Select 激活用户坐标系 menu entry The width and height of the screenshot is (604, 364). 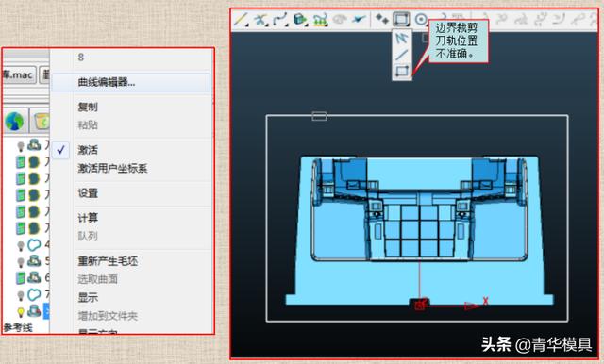pos(112,168)
